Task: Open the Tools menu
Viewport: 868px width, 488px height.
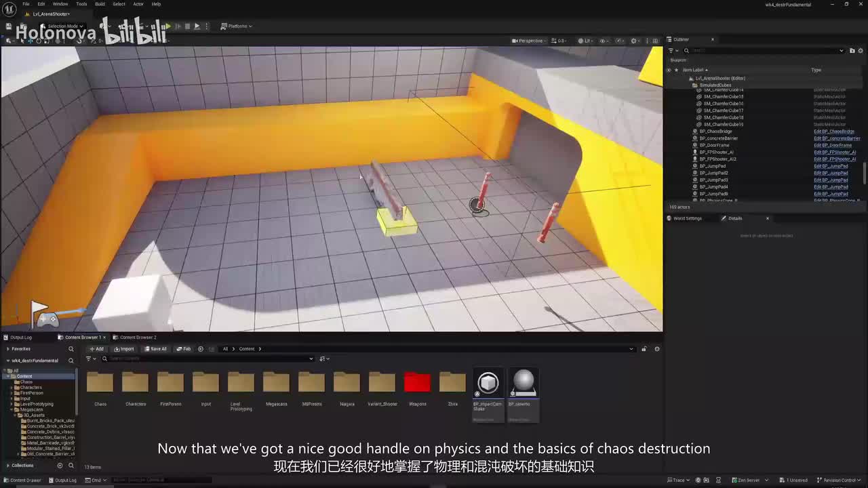Action: coord(81,4)
